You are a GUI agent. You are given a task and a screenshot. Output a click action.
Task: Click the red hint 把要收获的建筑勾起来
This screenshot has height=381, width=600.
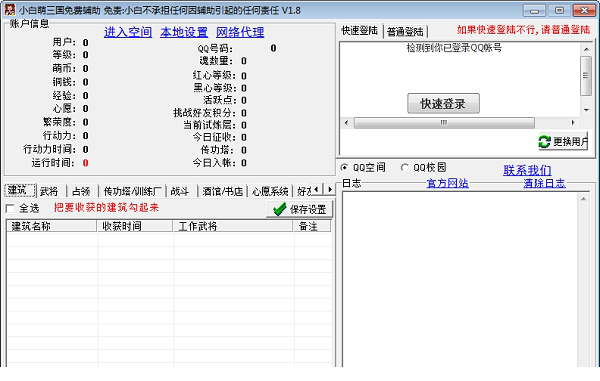click(106, 208)
